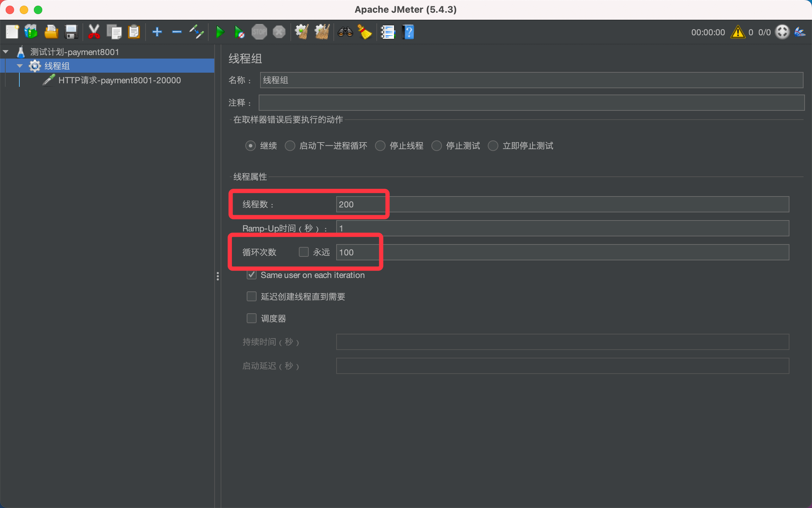Viewport: 812px width, 508px height.
Task: Click the Function helper list icon
Action: coord(388,32)
